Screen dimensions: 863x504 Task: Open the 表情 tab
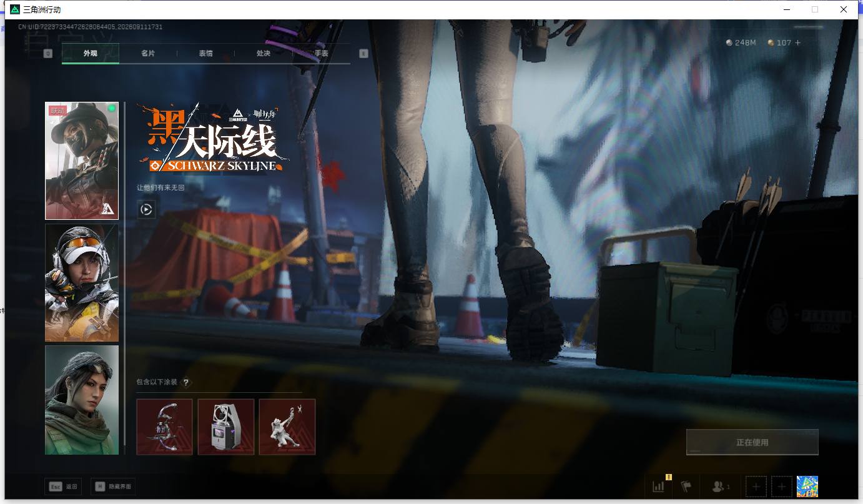coord(205,54)
